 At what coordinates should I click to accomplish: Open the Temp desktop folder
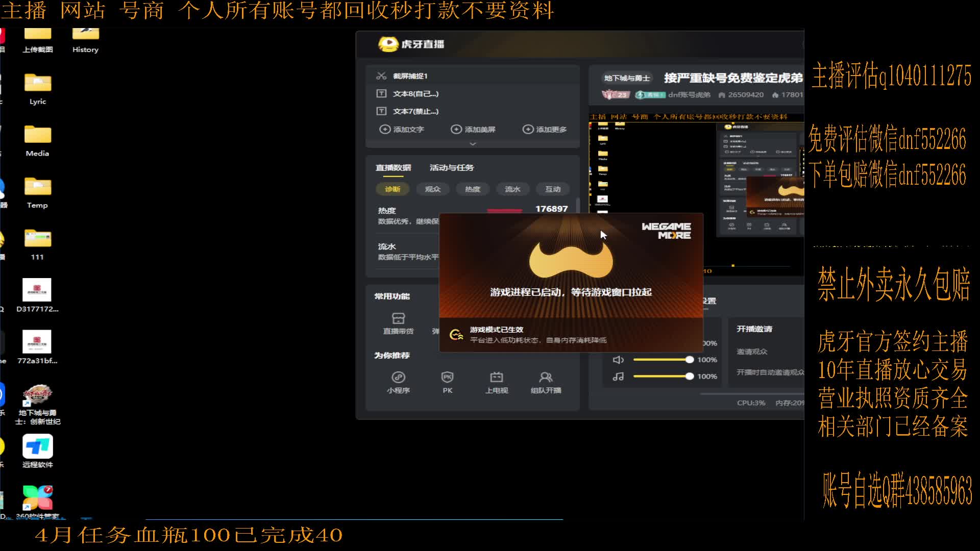[x=38, y=193]
